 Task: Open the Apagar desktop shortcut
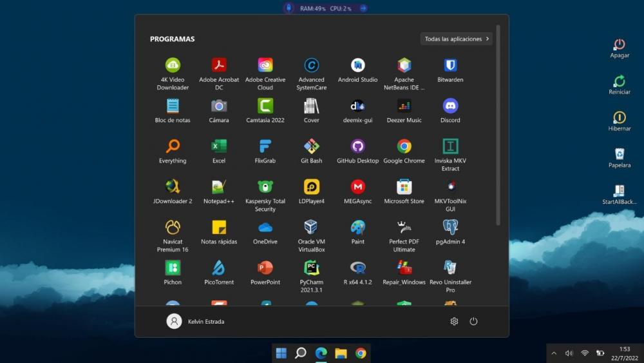click(x=619, y=45)
